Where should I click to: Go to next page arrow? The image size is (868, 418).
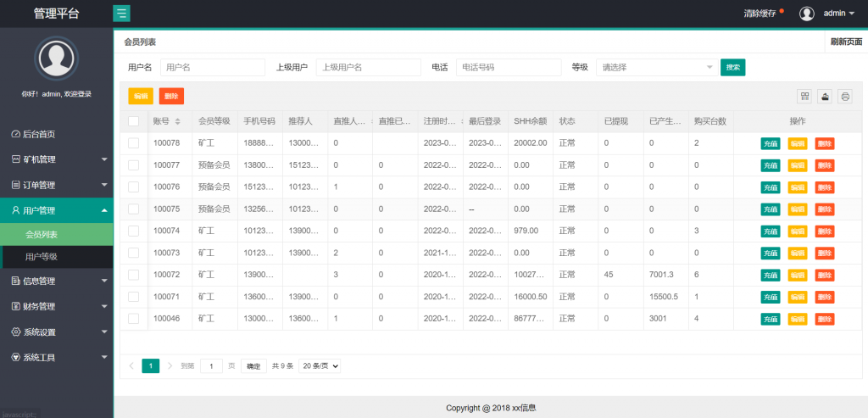[170, 366]
